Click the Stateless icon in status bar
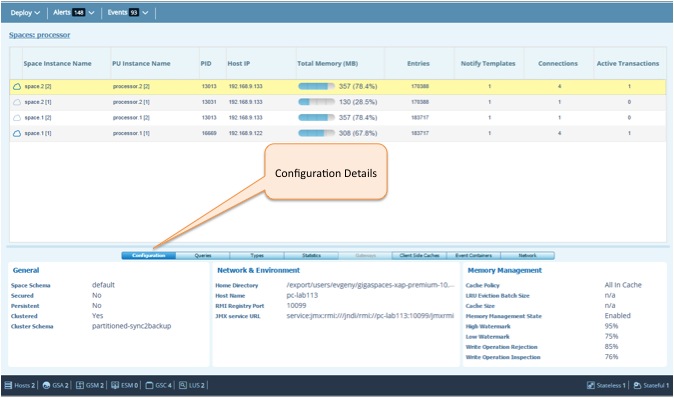 point(591,385)
